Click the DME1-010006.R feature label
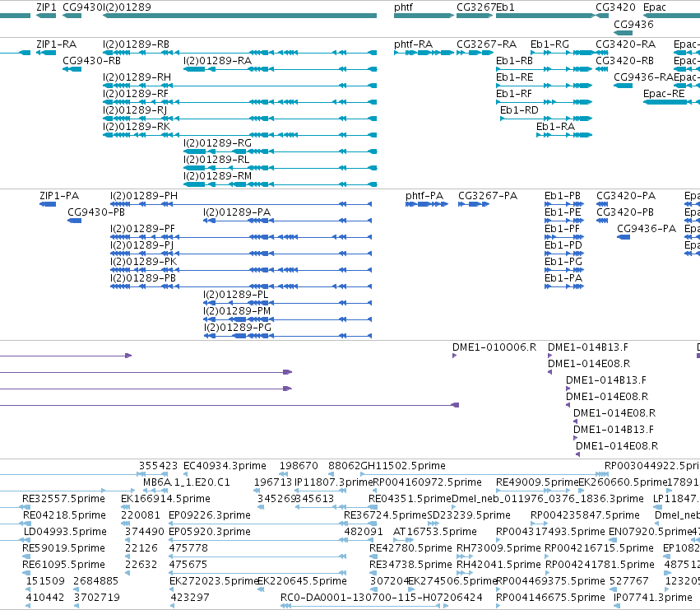The image size is (700, 610). point(494,347)
